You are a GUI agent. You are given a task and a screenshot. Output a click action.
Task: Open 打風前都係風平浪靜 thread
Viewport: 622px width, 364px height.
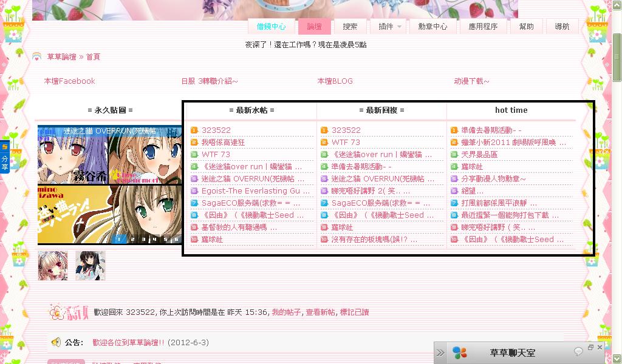pos(499,203)
